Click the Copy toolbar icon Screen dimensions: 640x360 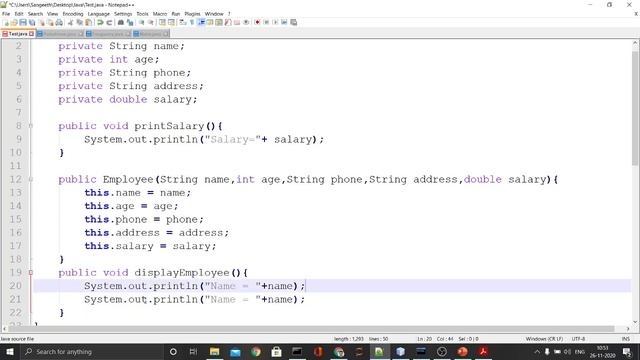click(x=79, y=22)
